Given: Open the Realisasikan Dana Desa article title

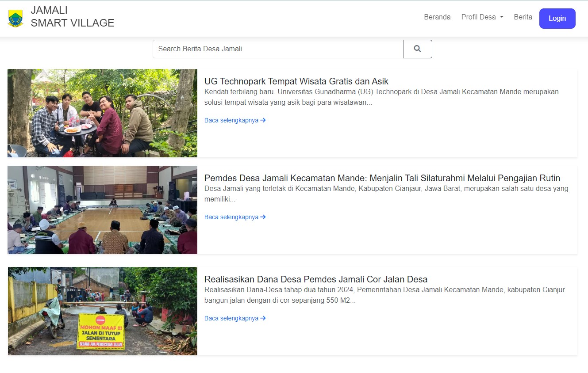Looking at the screenshot, I should click(315, 279).
